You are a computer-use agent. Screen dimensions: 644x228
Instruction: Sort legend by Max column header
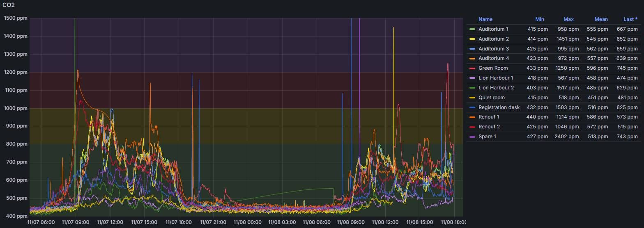[x=568, y=19]
